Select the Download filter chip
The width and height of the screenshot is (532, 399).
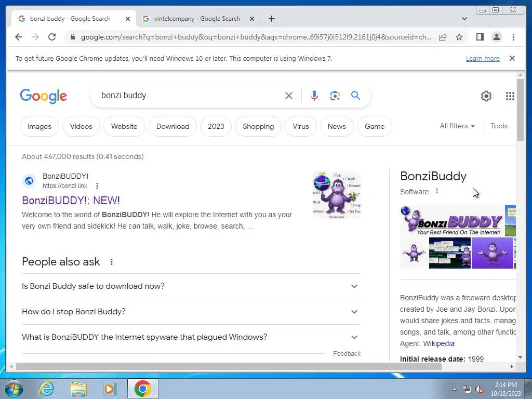(172, 126)
